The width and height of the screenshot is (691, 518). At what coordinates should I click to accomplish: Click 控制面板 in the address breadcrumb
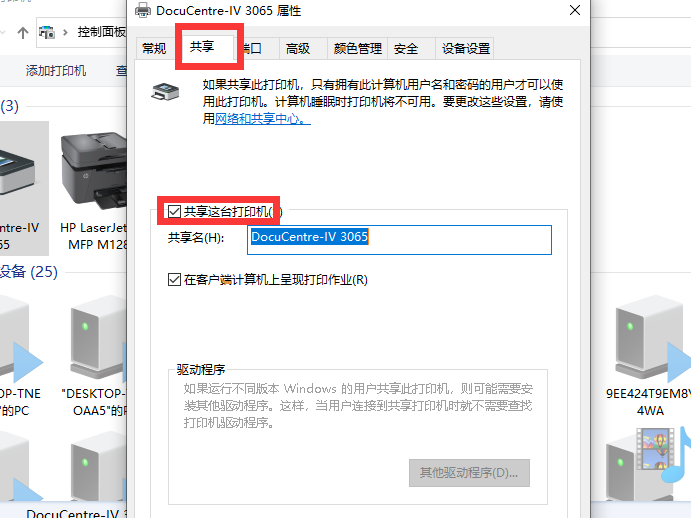[102, 32]
